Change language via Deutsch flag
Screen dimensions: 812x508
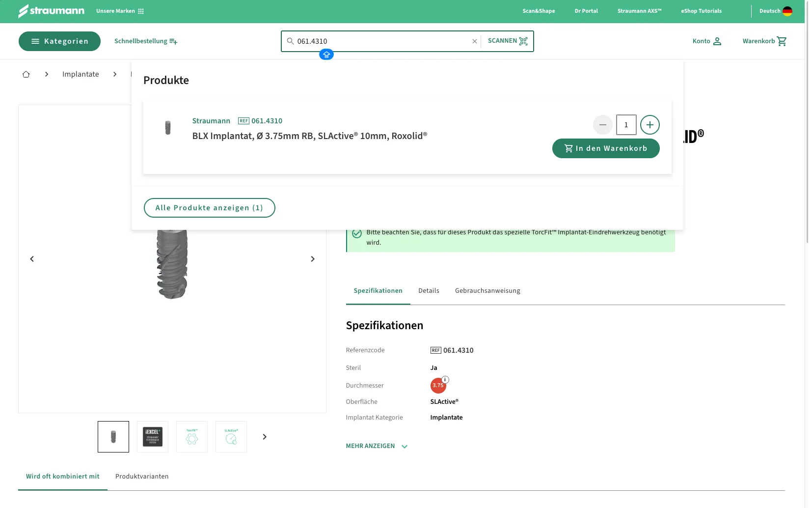coord(776,11)
